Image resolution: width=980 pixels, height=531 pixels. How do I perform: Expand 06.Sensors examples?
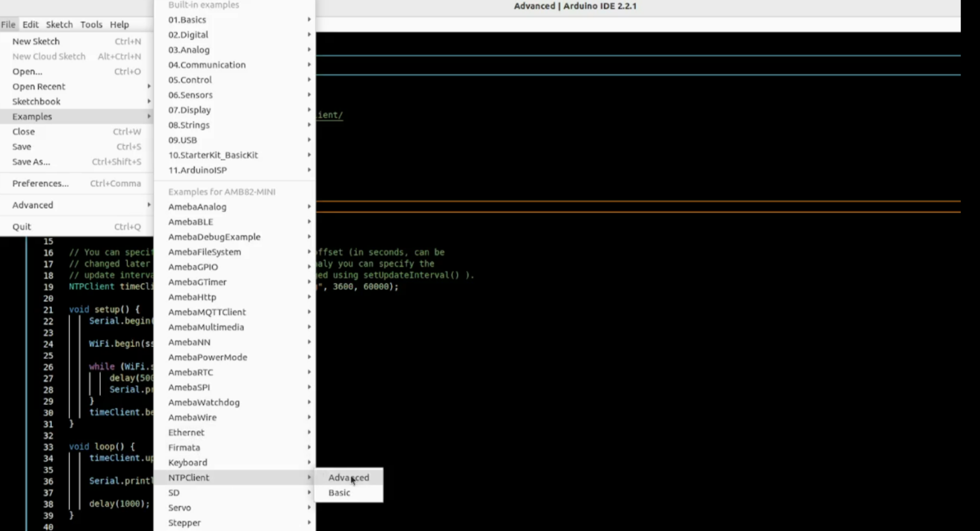[x=235, y=95]
